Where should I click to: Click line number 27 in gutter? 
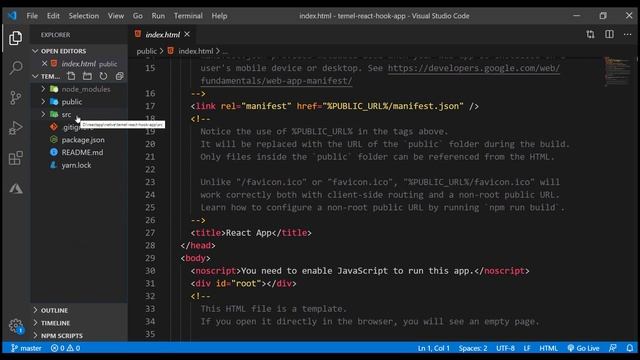(150, 233)
